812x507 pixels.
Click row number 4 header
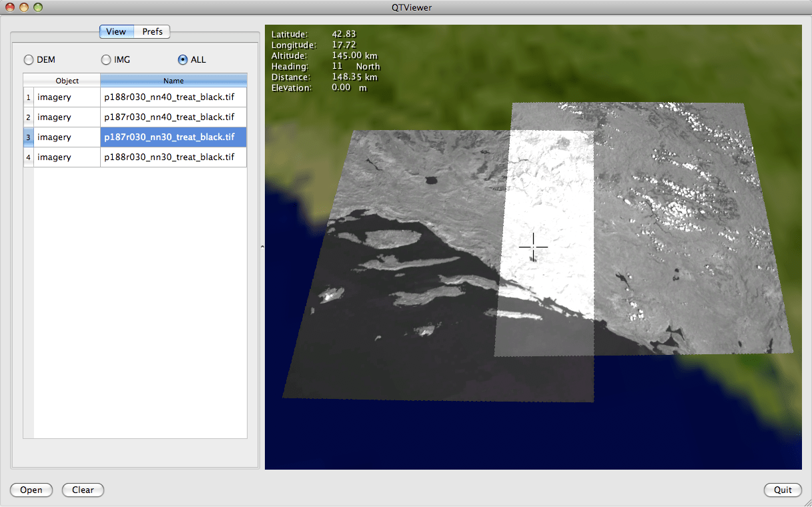[28, 157]
